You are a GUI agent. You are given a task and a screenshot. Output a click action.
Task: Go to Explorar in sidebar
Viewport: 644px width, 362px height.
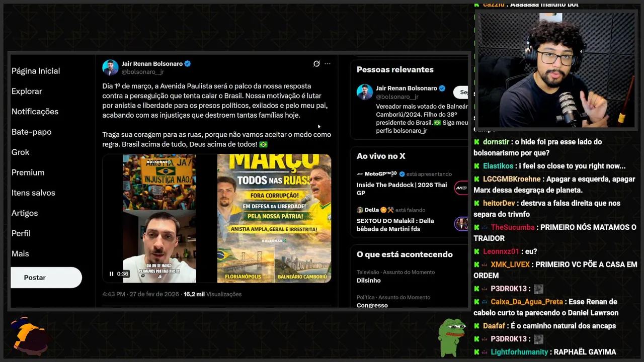pos(27,91)
